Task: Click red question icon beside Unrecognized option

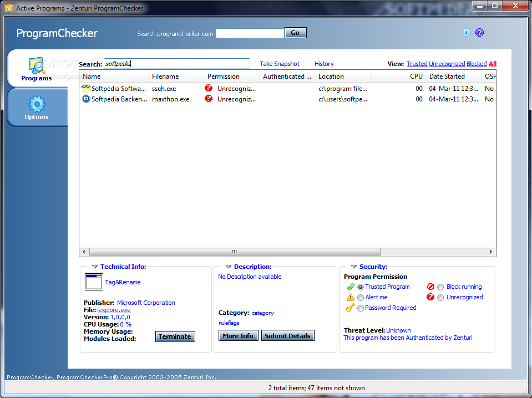Action: click(x=430, y=297)
